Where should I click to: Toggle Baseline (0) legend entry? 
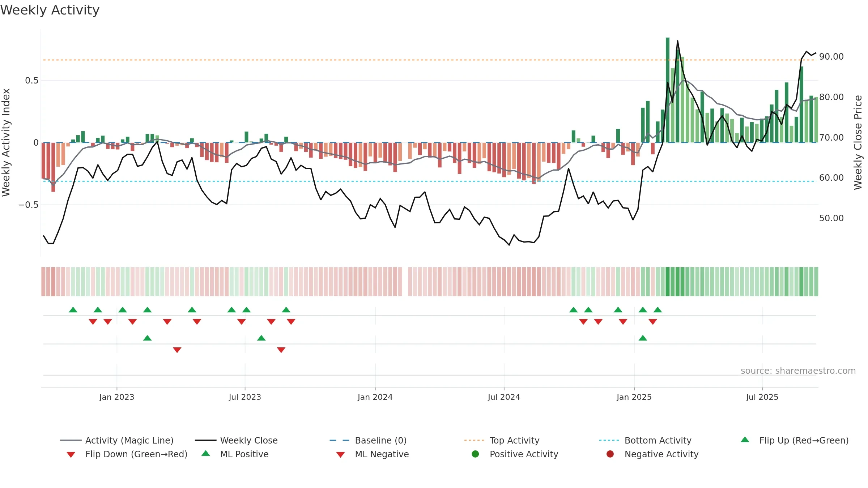click(x=368, y=440)
